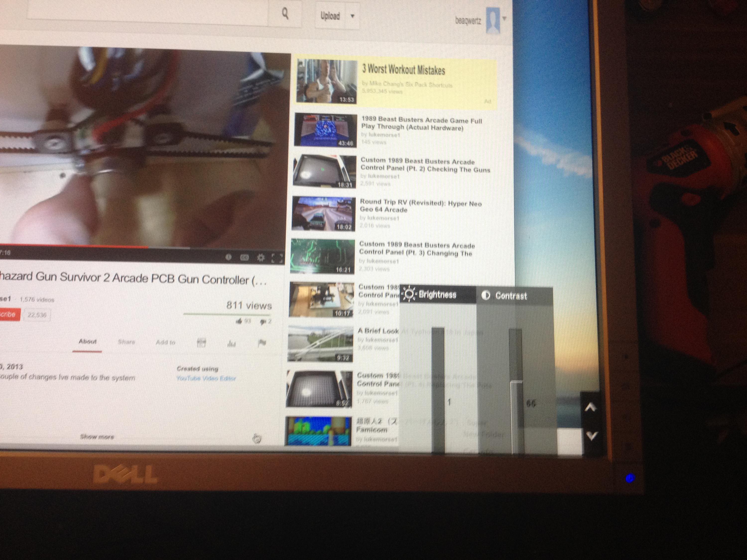
Task: Click the 9:32 bridge video thumbnail
Action: 320,344
